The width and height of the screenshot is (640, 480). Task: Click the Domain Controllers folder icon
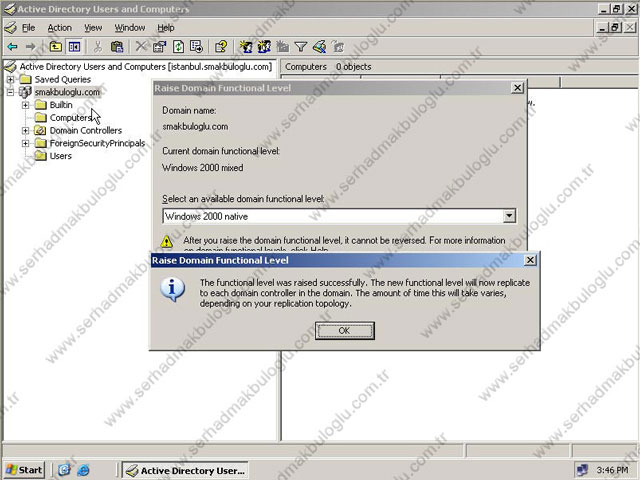(x=40, y=131)
